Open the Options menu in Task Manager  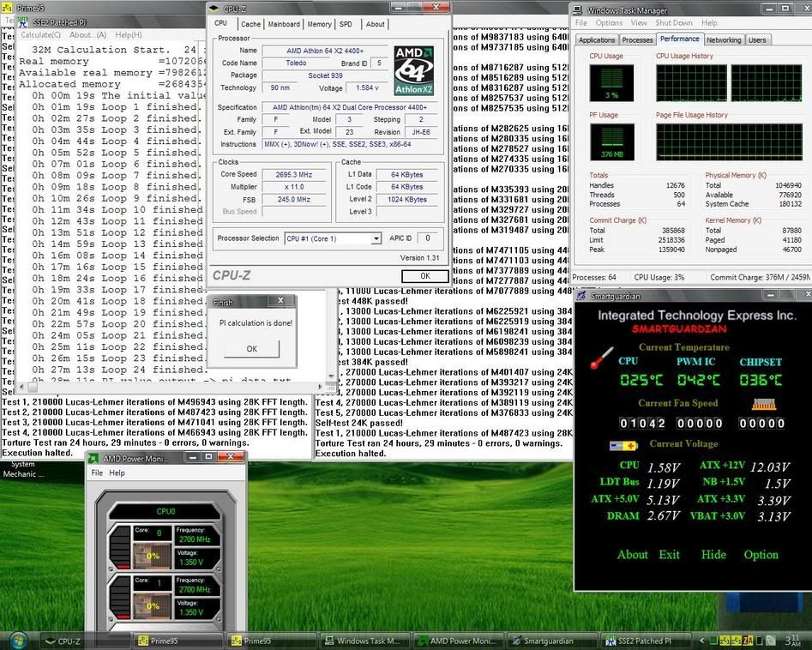609,23
